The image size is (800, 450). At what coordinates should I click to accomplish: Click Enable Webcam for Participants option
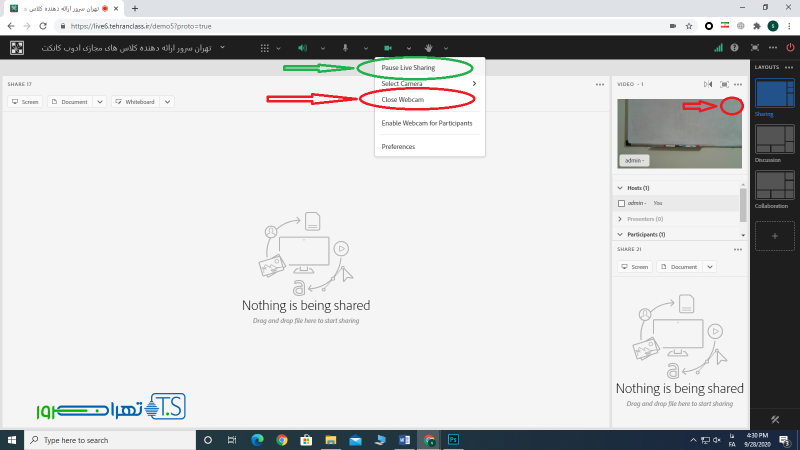[x=426, y=123]
